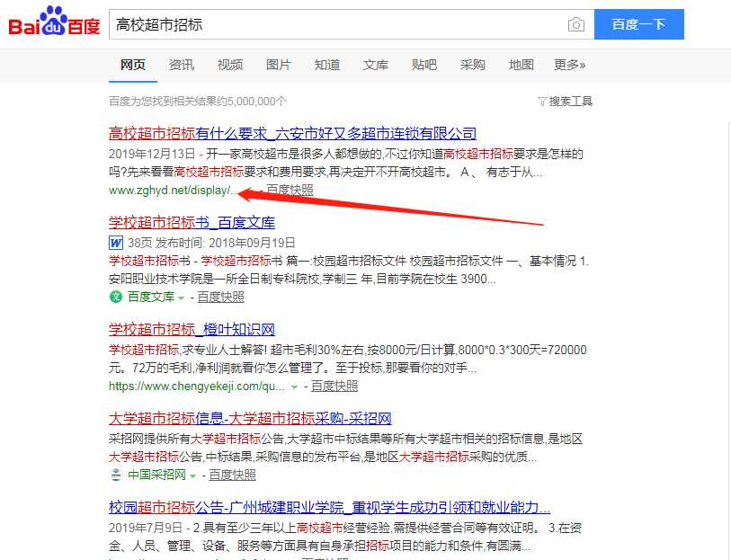Screen dimensions: 731x560
Task: Expand dropdown arrow next to chengyekeji URL
Action: (294, 387)
